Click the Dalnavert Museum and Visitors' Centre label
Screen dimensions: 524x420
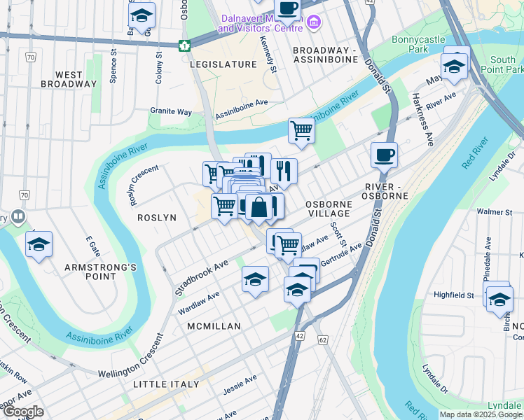tap(261, 23)
